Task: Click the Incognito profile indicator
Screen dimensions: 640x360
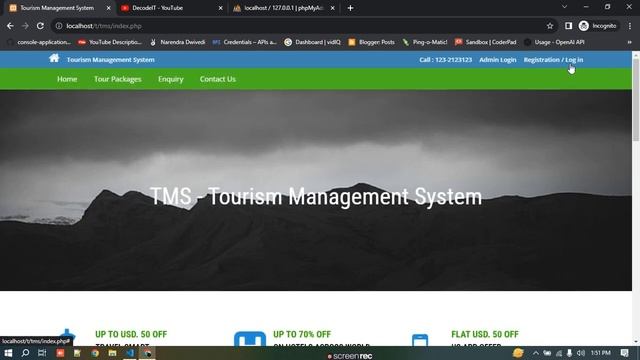Action: click(598, 26)
